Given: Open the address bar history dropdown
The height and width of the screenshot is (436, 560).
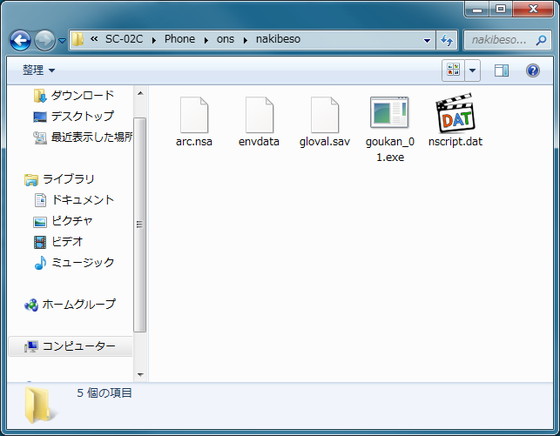Looking at the screenshot, I should point(427,40).
